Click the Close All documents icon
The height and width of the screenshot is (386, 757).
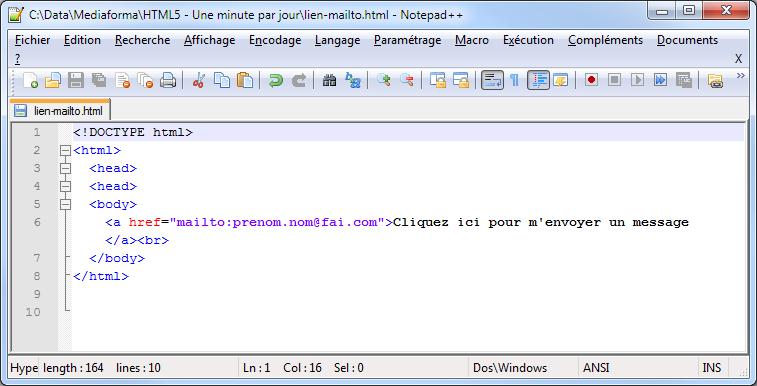coord(145,80)
